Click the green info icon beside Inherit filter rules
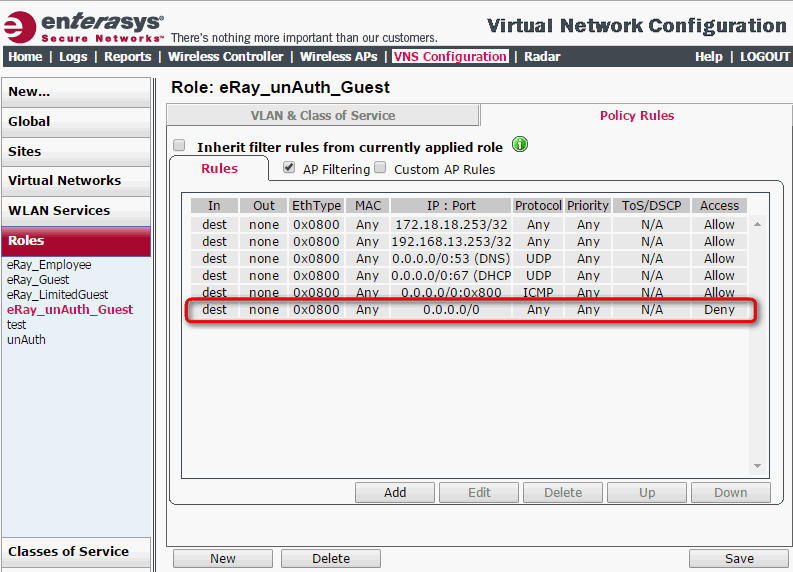This screenshot has width=793, height=572. pyautogui.click(x=520, y=145)
